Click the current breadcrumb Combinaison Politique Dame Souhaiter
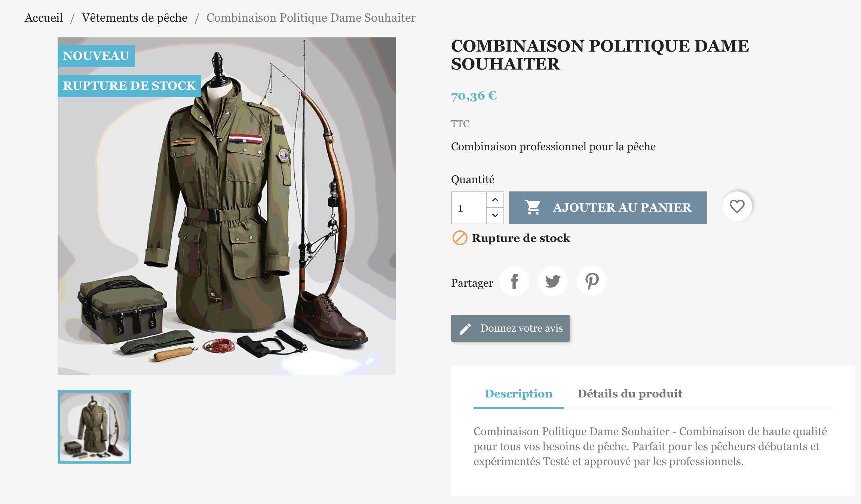This screenshot has width=861, height=504. (311, 18)
